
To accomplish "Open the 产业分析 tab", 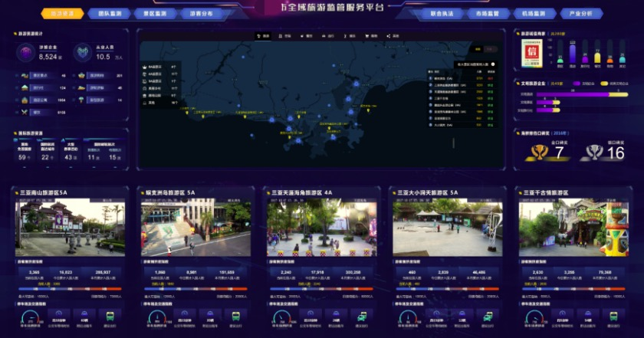I will point(591,14).
